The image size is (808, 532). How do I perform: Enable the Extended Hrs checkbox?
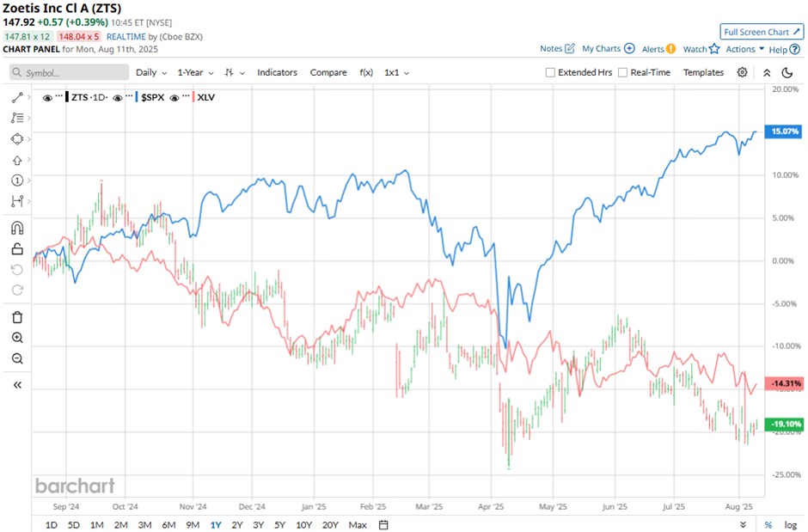click(x=550, y=72)
